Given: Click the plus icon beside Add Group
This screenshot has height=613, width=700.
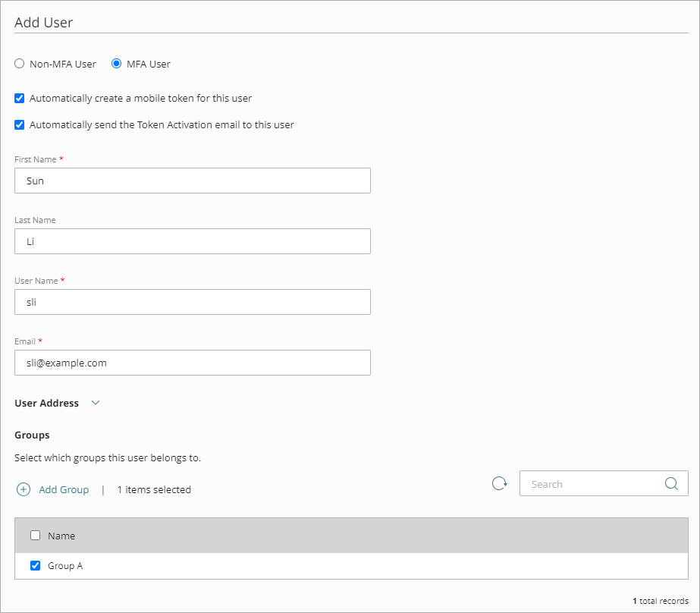Looking at the screenshot, I should click(24, 490).
